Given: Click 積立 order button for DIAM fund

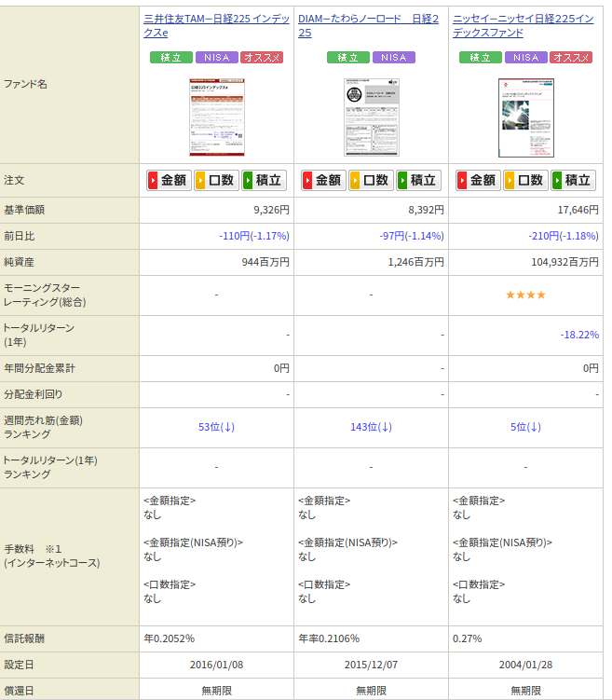Looking at the screenshot, I should coord(418,181).
